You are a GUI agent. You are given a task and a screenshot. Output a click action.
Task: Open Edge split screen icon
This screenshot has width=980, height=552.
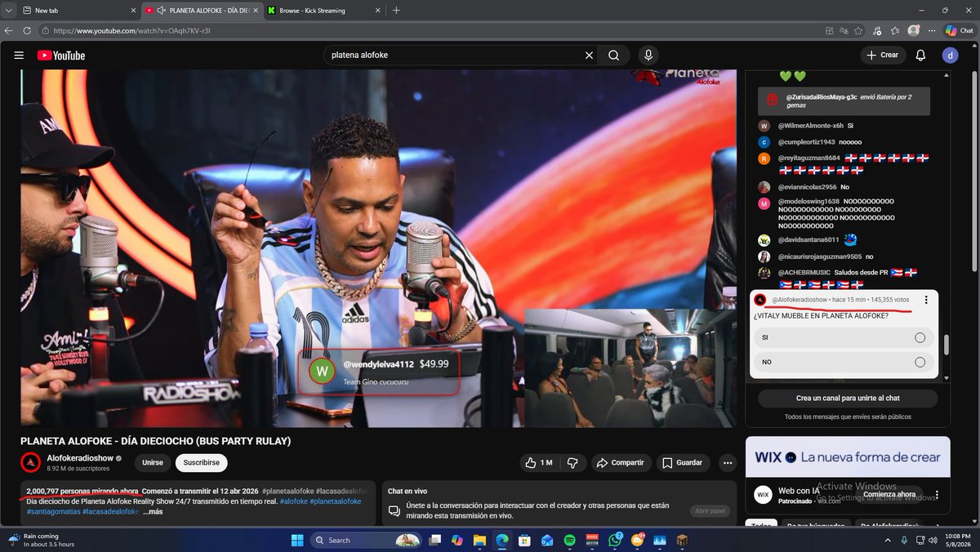[x=829, y=30]
